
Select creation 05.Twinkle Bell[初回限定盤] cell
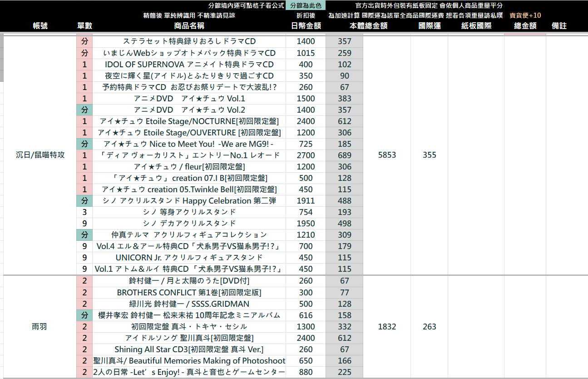pyautogui.click(x=189, y=189)
